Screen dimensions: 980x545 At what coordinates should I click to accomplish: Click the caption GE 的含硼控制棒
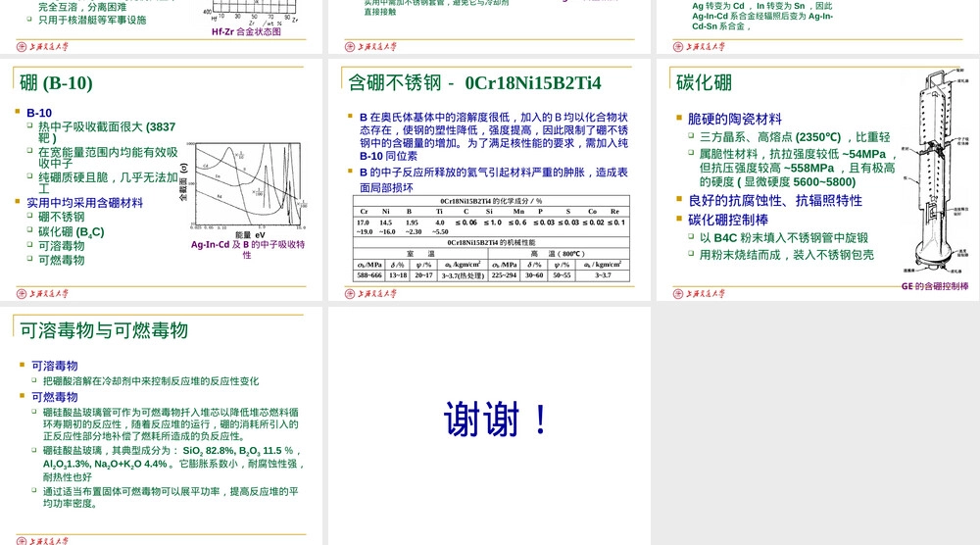(x=935, y=286)
